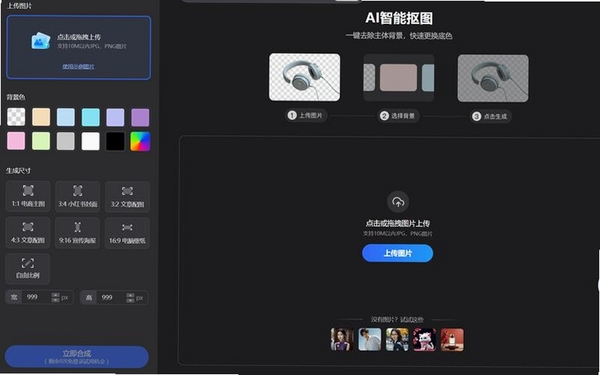The width and height of the screenshot is (600, 375).
Task: Try the woman with glasses sample image
Action: [x=397, y=339]
